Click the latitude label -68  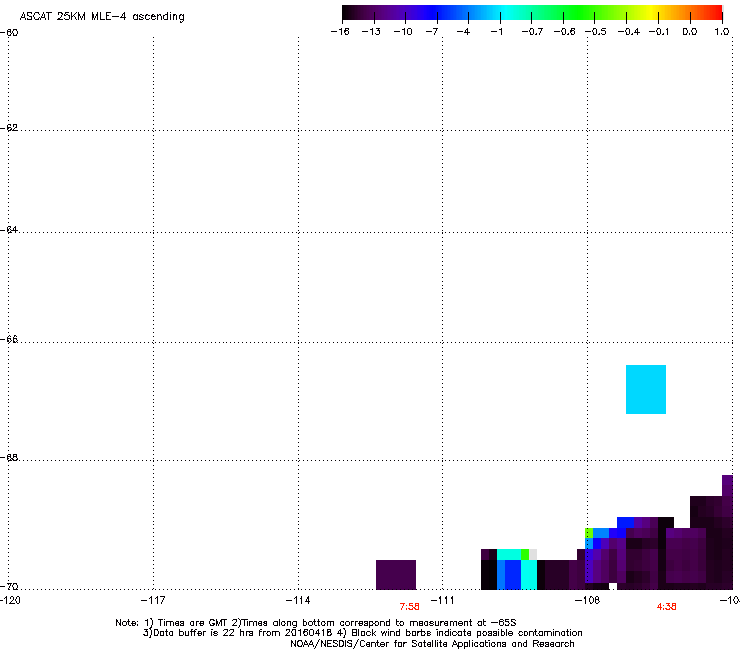9,458
